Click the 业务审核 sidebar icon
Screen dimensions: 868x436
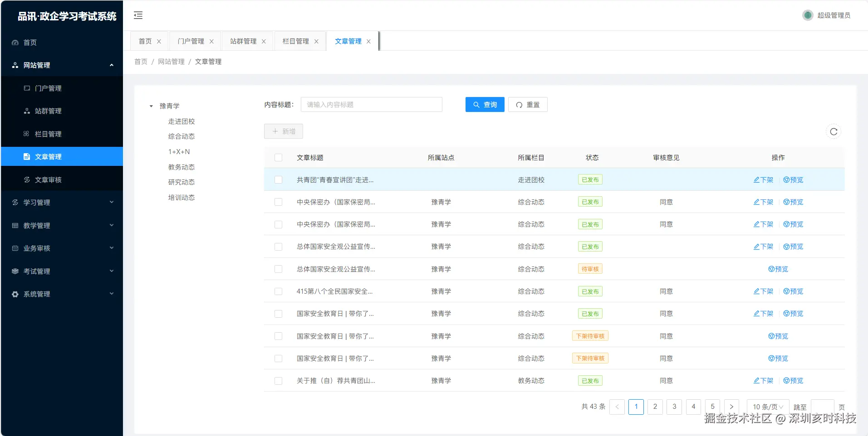click(x=15, y=248)
